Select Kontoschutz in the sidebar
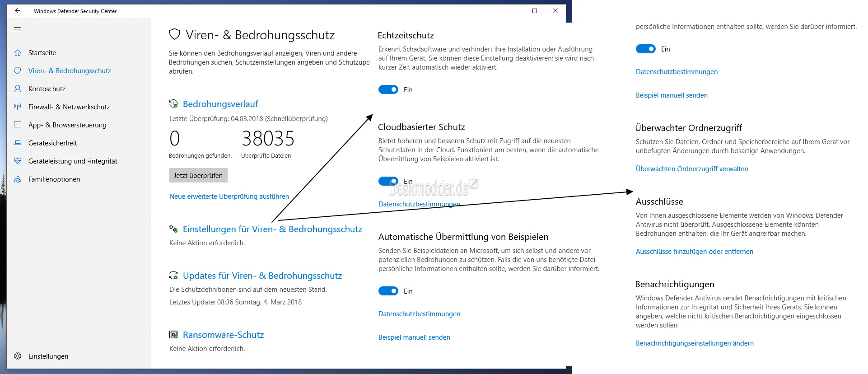 pyautogui.click(x=47, y=89)
